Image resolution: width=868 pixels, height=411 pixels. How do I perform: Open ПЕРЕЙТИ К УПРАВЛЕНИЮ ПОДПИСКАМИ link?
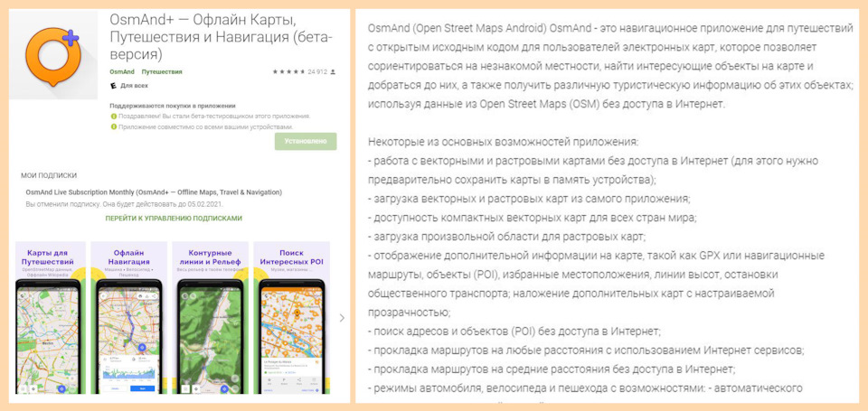pyautogui.click(x=174, y=219)
